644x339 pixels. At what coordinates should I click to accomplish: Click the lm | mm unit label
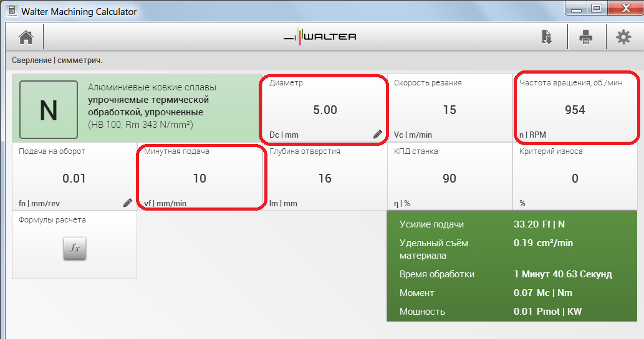pos(283,204)
